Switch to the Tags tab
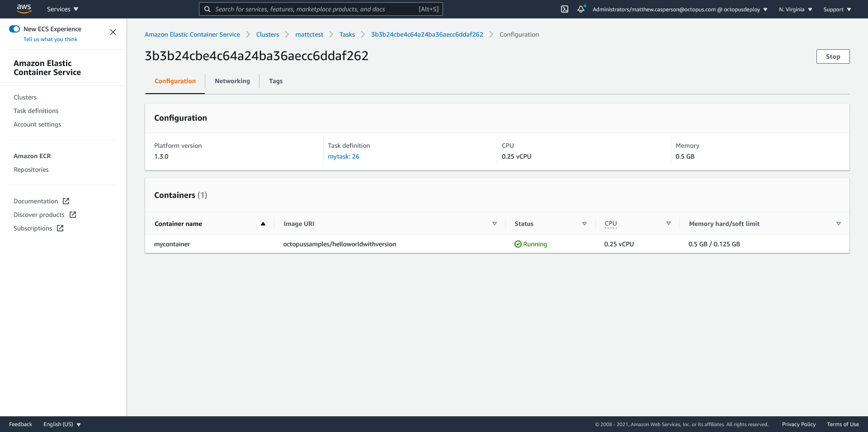 (x=275, y=81)
